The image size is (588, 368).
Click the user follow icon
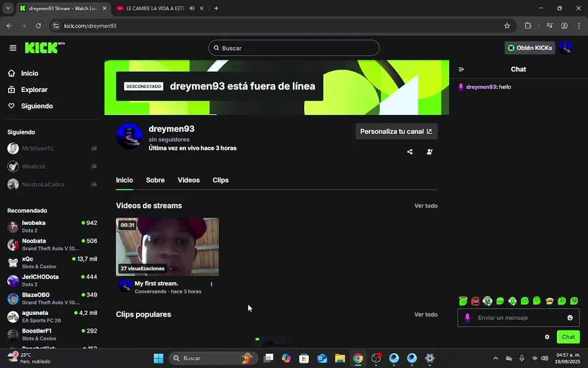pyautogui.click(x=430, y=152)
